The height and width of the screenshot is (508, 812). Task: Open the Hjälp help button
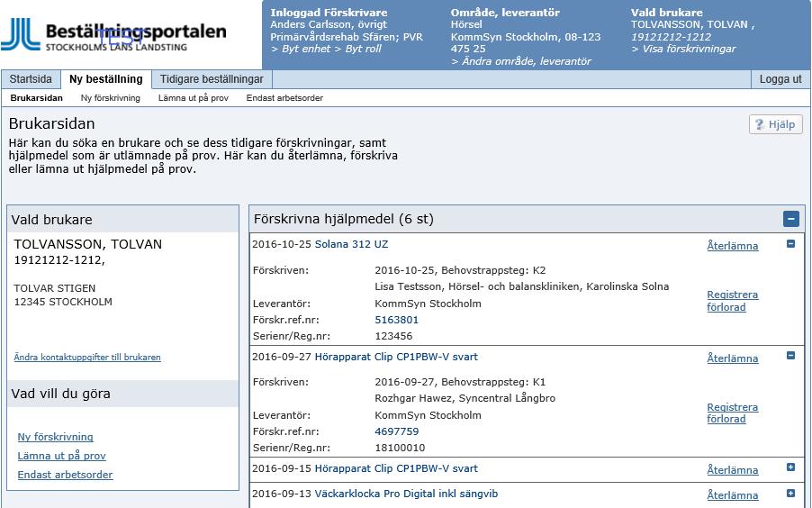[x=775, y=124]
